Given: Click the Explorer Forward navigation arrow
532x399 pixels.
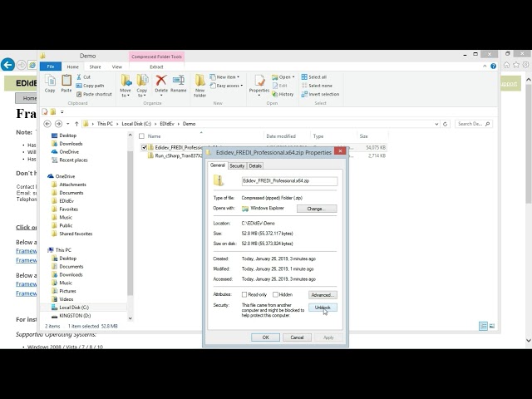Looking at the screenshot, I should [x=58, y=124].
